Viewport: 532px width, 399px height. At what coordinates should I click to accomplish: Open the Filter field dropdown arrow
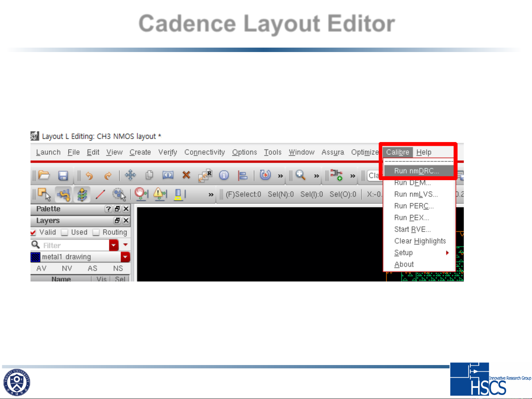click(114, 245)
